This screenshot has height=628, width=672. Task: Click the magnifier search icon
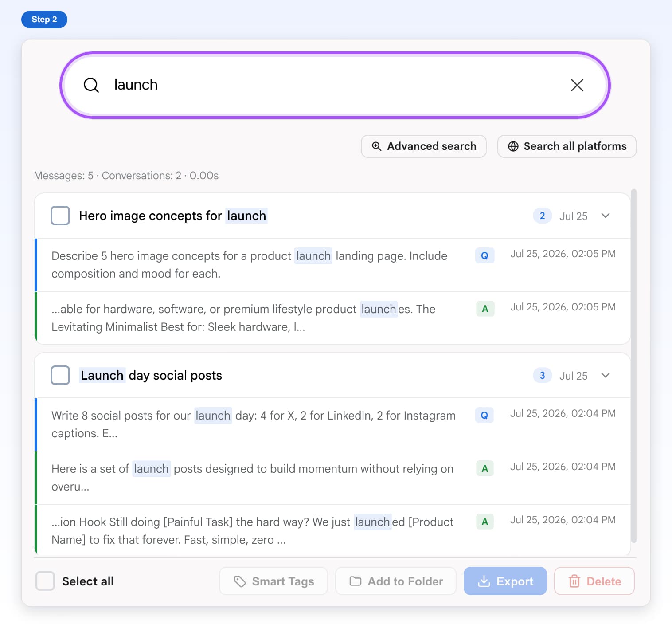91,85
